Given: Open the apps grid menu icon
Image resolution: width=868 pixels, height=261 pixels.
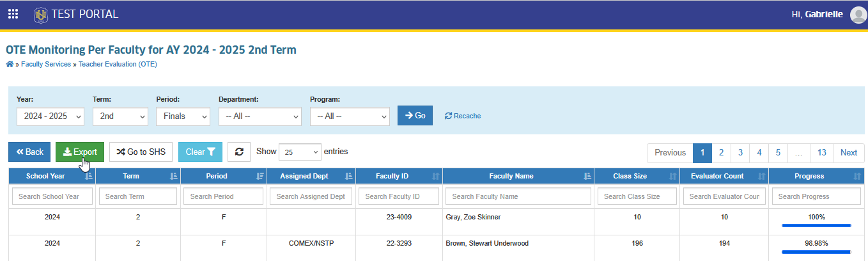Looking at the screenshot, I should [13, 14].
